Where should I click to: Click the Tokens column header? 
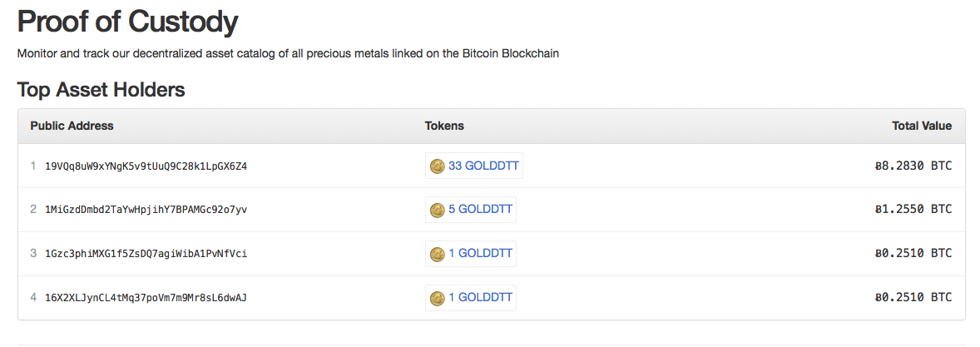(x=444, y=126)
